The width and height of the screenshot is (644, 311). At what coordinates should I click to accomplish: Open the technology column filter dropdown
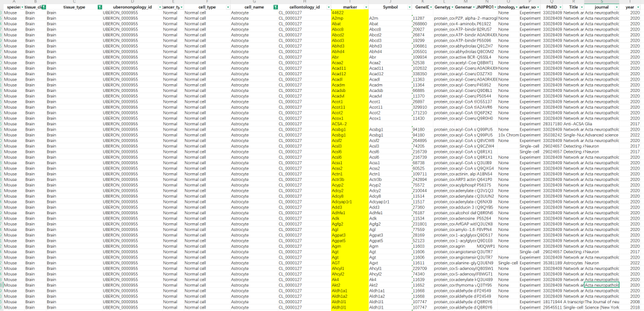515,8
